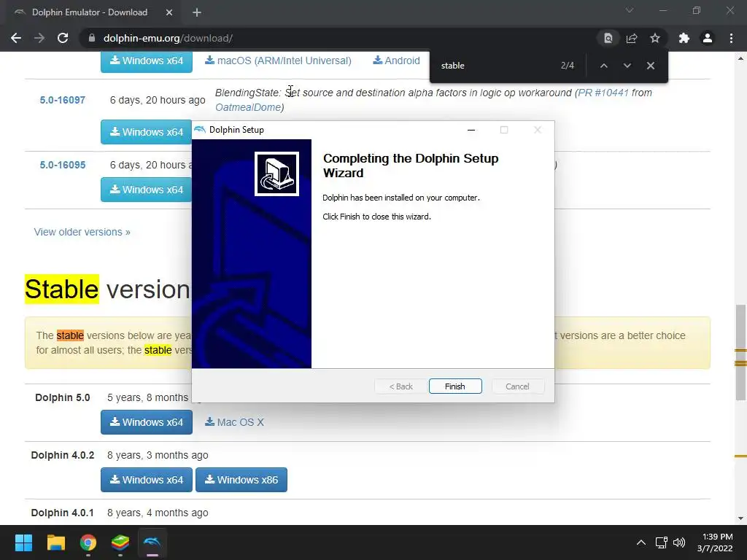This screenshot has height=560, width=747.
Task: Jump to next find match
Action: (x=627, y=66)
